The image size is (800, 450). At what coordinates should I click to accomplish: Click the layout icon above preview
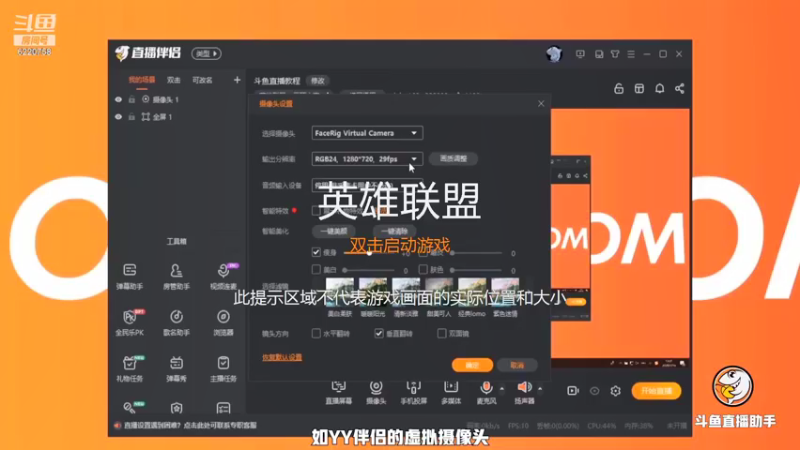(x=639, y=88)
